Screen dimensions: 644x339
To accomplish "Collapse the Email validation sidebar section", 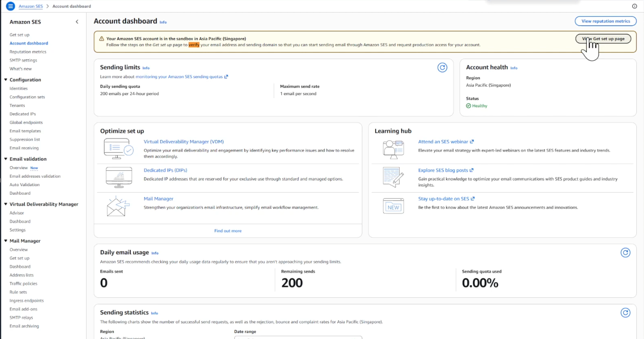I will pos(5,159).
